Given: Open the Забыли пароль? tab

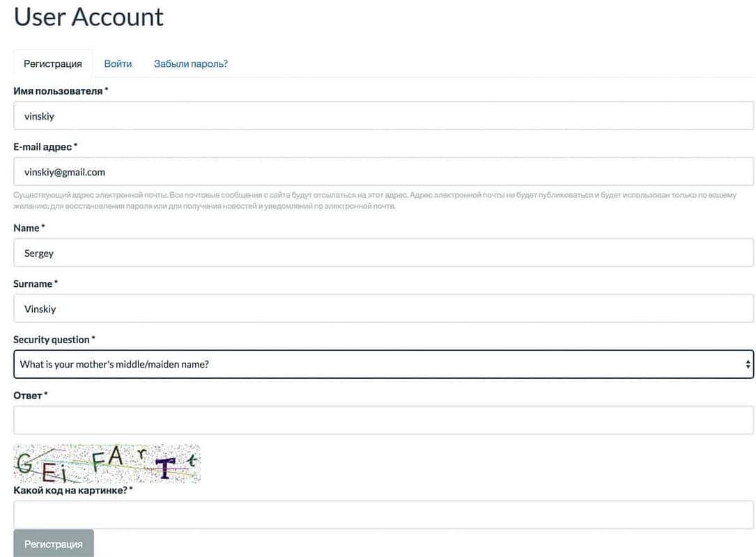Looking at the screenshot, I should pos(190,63).
